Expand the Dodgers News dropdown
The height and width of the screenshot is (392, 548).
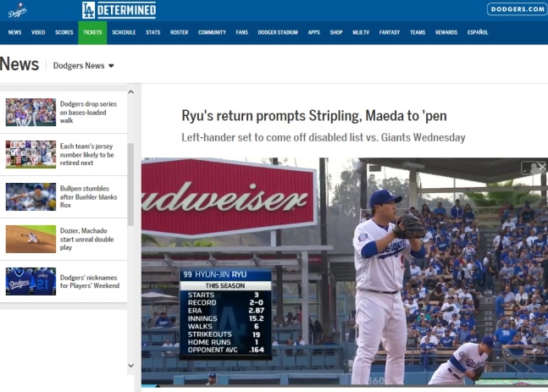(84, 66)
